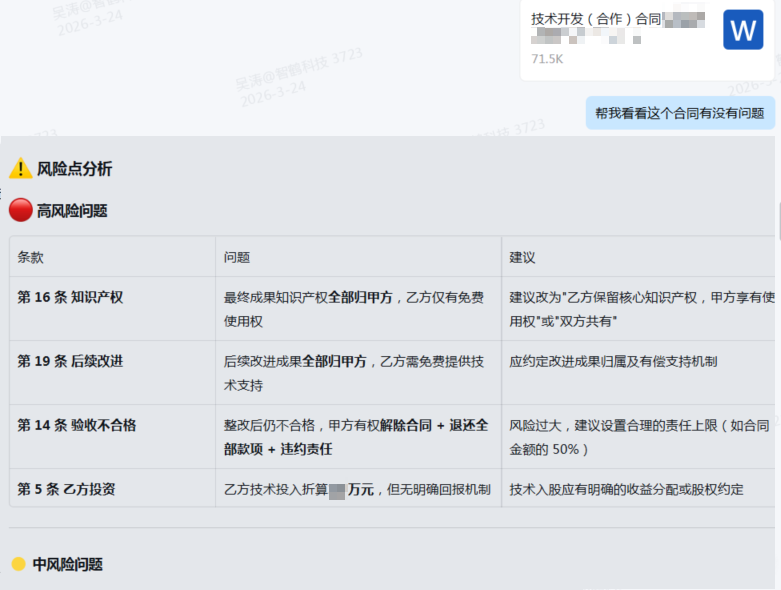This screenshot has height=590, width=781.
Task: Click the 建议 column header
Action: (x=523, y=257)
